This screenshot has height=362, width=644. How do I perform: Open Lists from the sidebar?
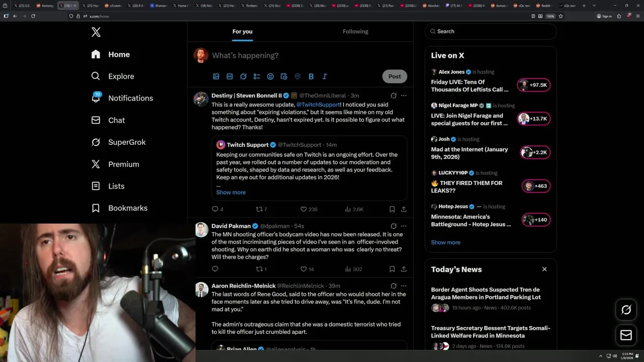108,186
